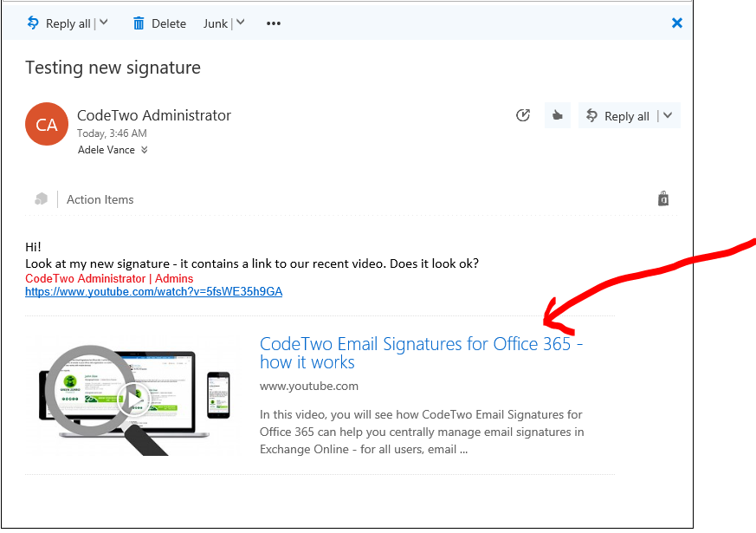Click the snooze circle icon in the message header
The width and height of the screenshot is (756, 533).
(523, 115)
